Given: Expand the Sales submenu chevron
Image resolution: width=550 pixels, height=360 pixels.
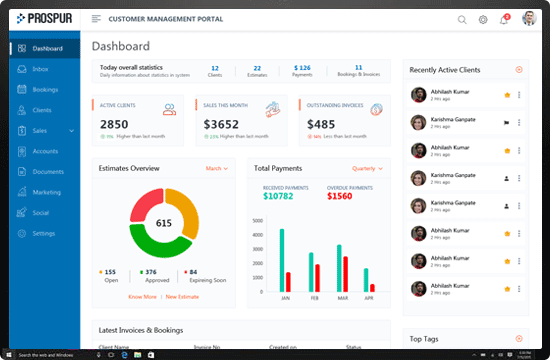Looking at the screenshot, I should point(72,131).
